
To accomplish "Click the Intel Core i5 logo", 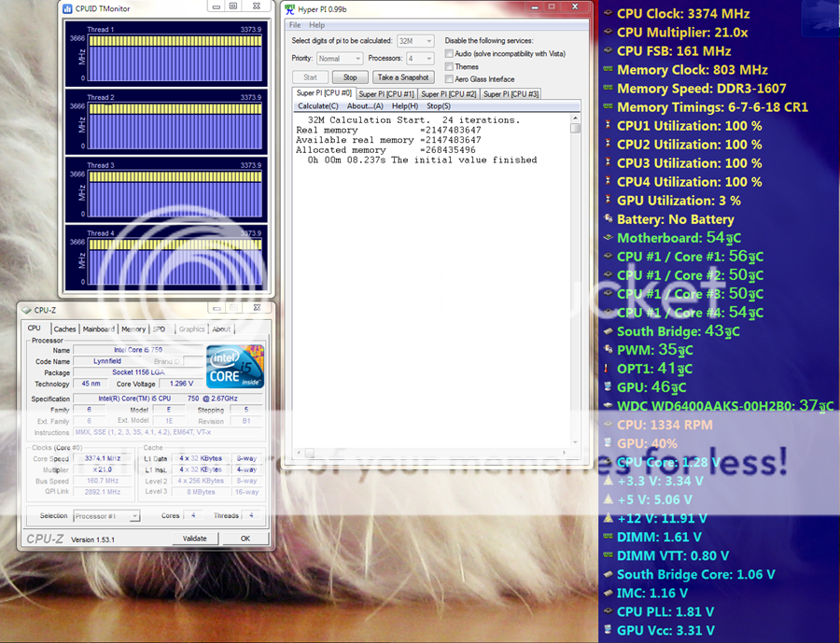I will point(235,367).
